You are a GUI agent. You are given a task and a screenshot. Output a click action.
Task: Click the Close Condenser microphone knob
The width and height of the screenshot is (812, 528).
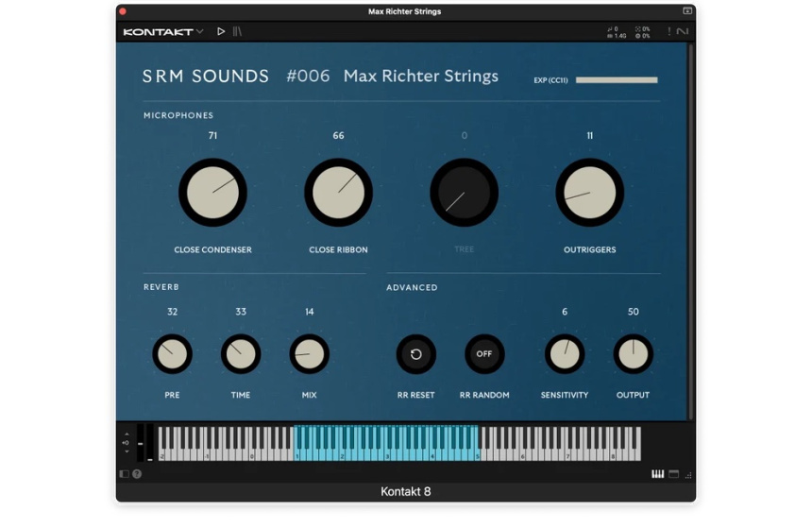pyautogui.click(x=212, y=193)
